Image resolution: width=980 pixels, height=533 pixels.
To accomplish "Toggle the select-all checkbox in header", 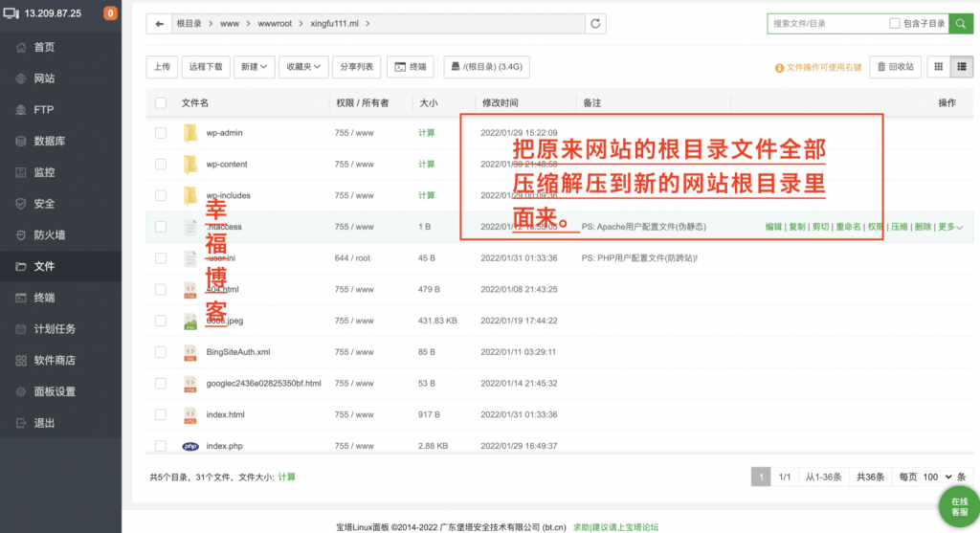I will click(x=161, y=103).
